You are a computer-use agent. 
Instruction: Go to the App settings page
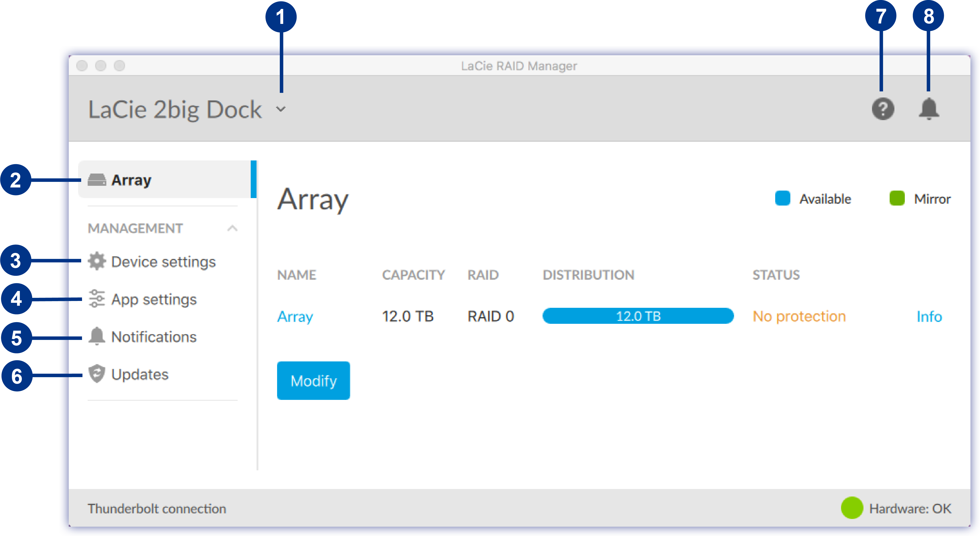[154, 299]
